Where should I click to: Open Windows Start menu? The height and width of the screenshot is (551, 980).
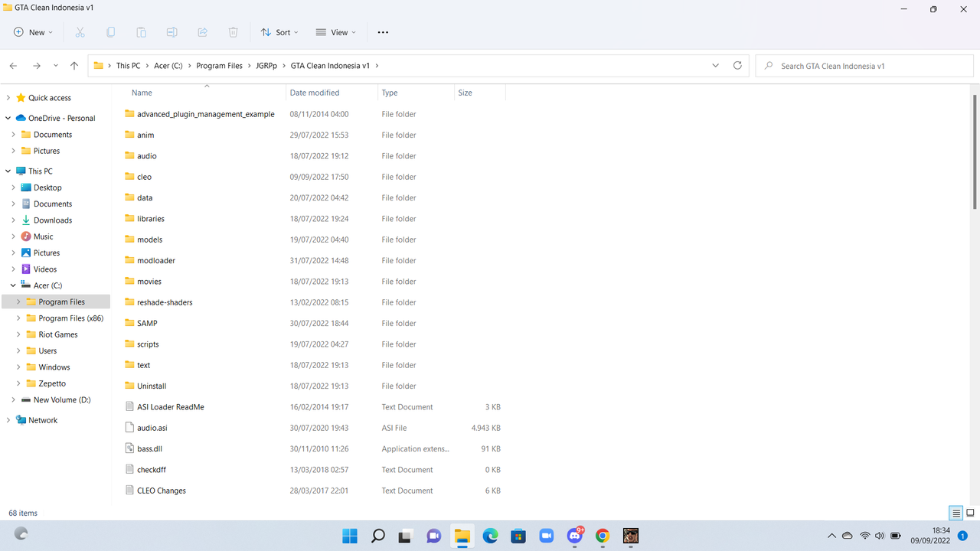pyautogui.click(x=350, y=536)
